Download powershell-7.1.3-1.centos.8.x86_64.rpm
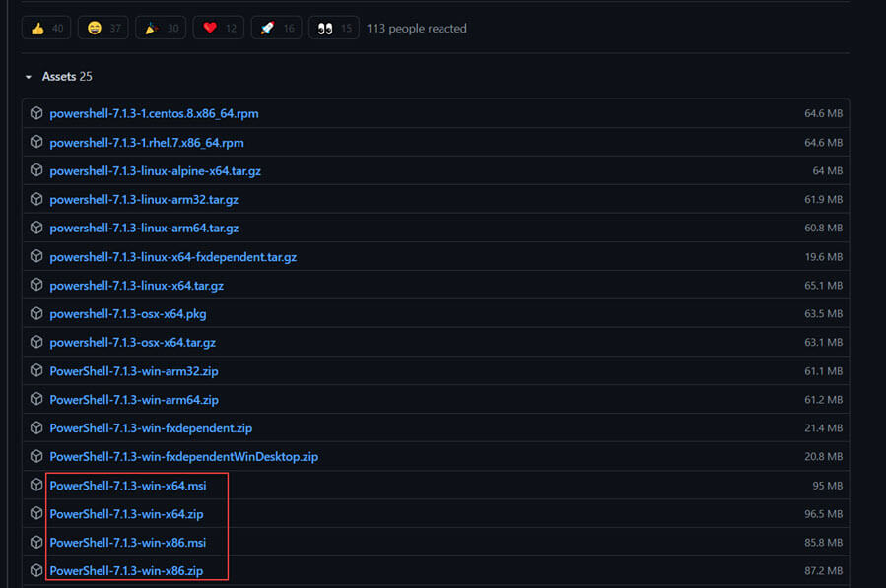This screenshot has width=886, height=588. (154, 113)
